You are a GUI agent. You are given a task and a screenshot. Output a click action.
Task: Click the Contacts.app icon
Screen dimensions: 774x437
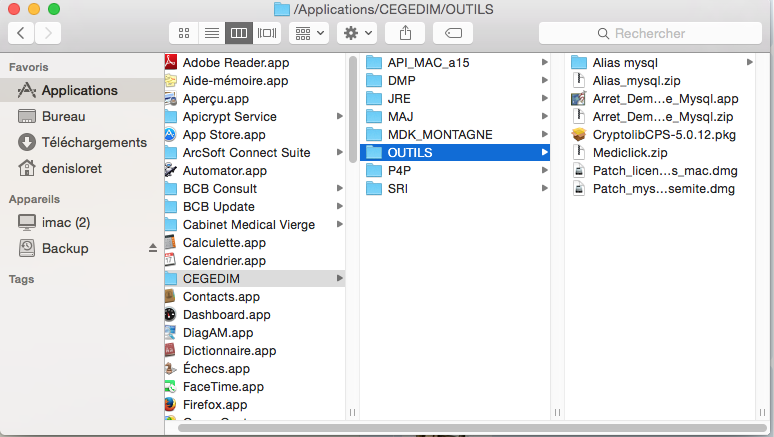click(x=171, y=296)
